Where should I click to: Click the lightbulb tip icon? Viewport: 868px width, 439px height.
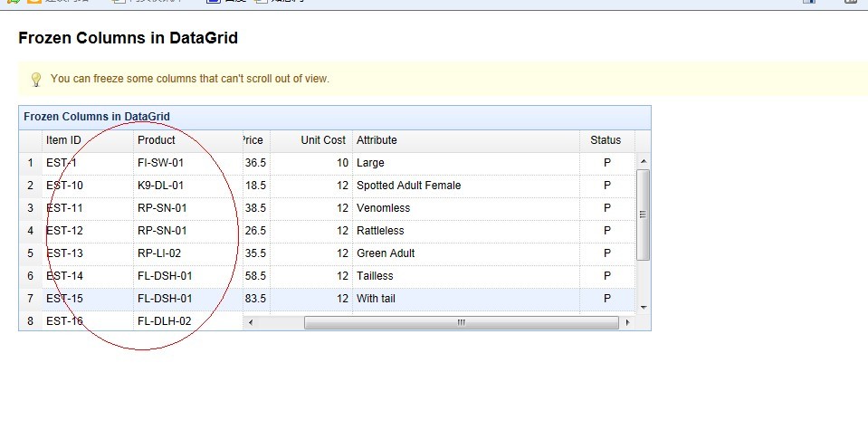click(36, 80)
